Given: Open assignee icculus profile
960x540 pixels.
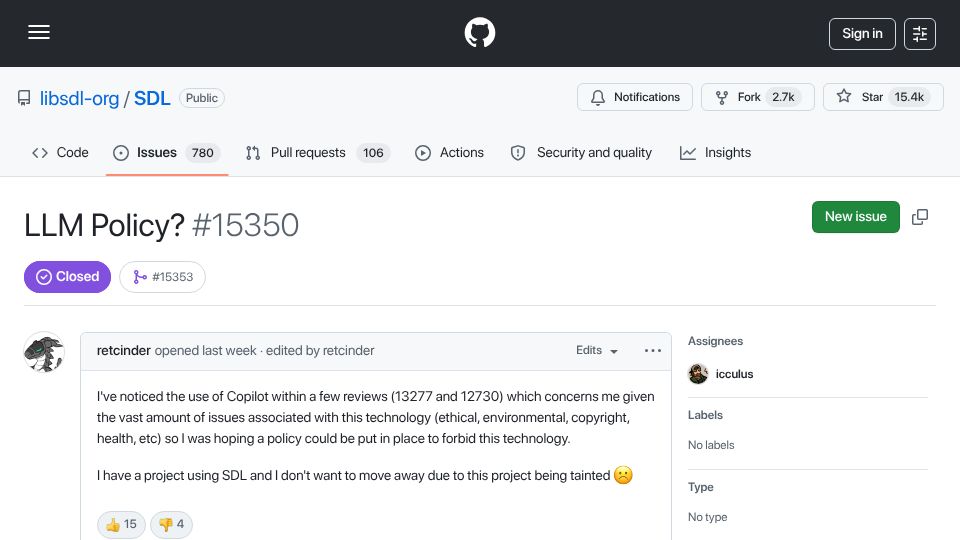Looking at the screenshot, I should click(734, 374).
